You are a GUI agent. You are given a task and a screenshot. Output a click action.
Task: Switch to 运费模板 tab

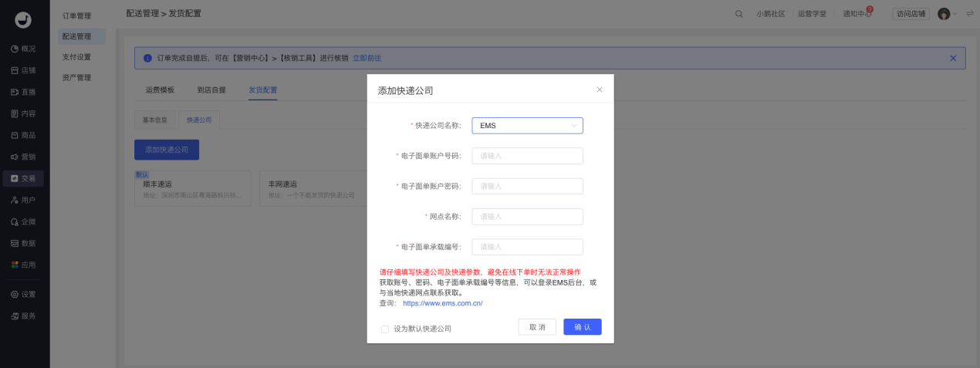160,89
